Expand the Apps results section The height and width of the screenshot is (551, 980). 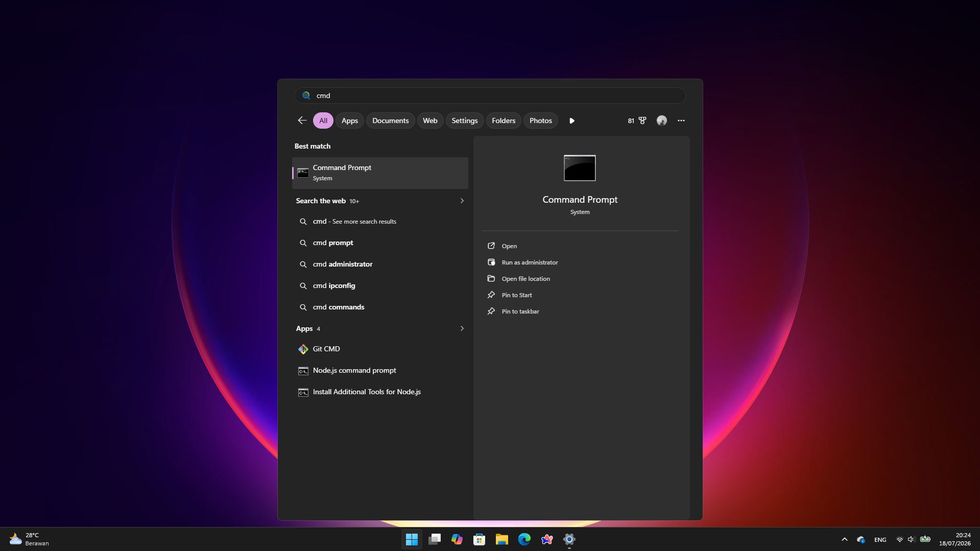[x=462, y=328]
